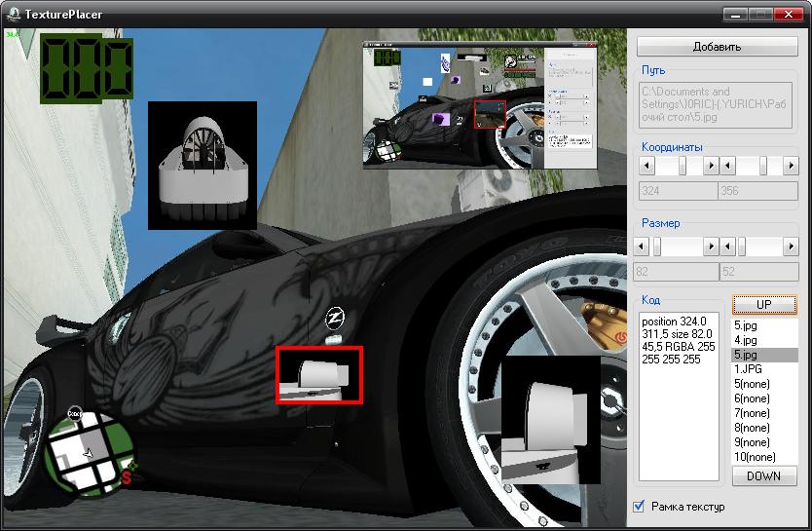Image resolution: width=812 pixels, height=531 pixels.
Task: Click the Добавить button
Action: point(717,47)
